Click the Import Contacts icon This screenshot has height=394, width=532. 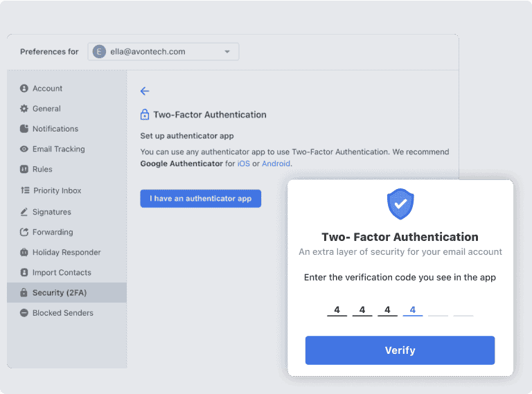[x=24, y=272]
